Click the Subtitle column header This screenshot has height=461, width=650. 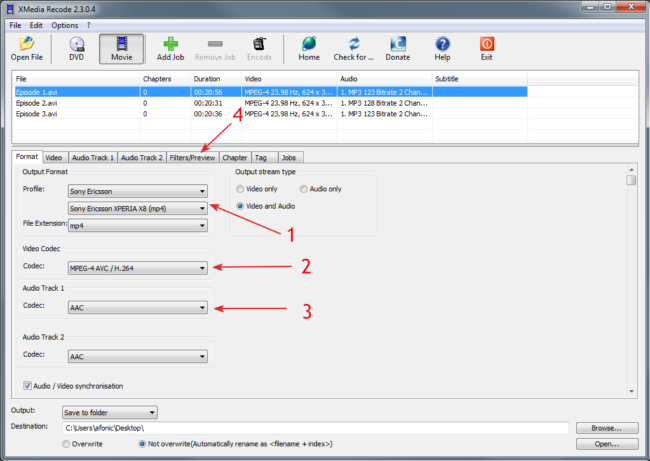480,79
